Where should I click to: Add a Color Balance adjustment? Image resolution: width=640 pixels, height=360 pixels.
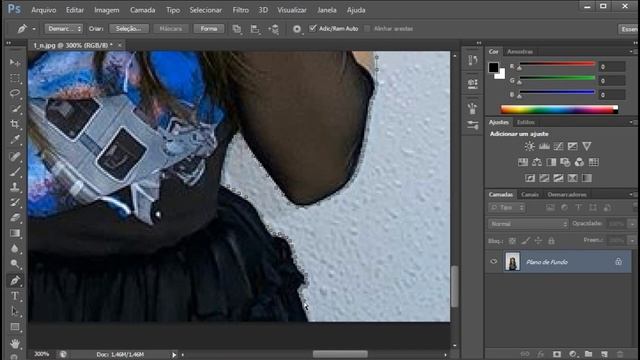pos(537,162)
